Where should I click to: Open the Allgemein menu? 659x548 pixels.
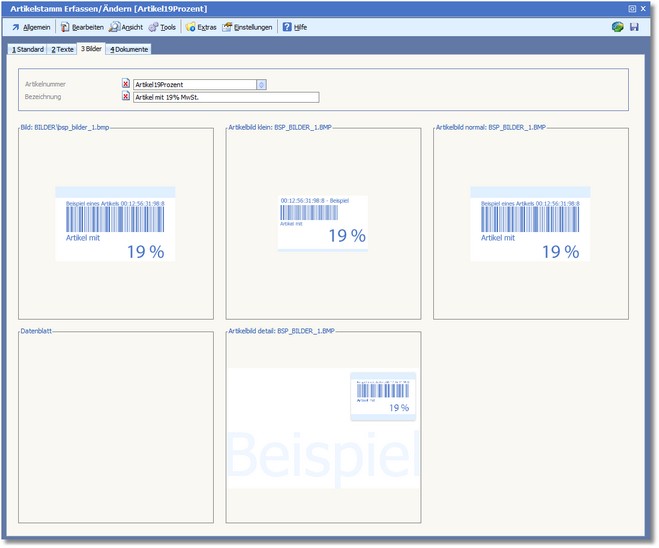tap(31, 27)
